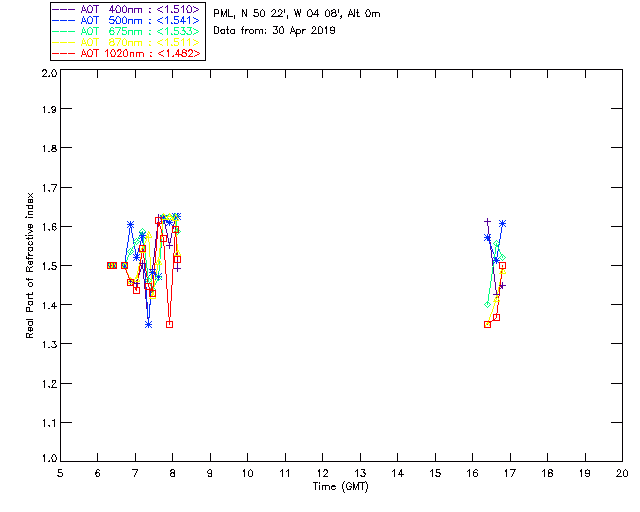
Task: Click the 1.2 y-axis tick label
Action: pyautogui.click(x=49, y=384)
